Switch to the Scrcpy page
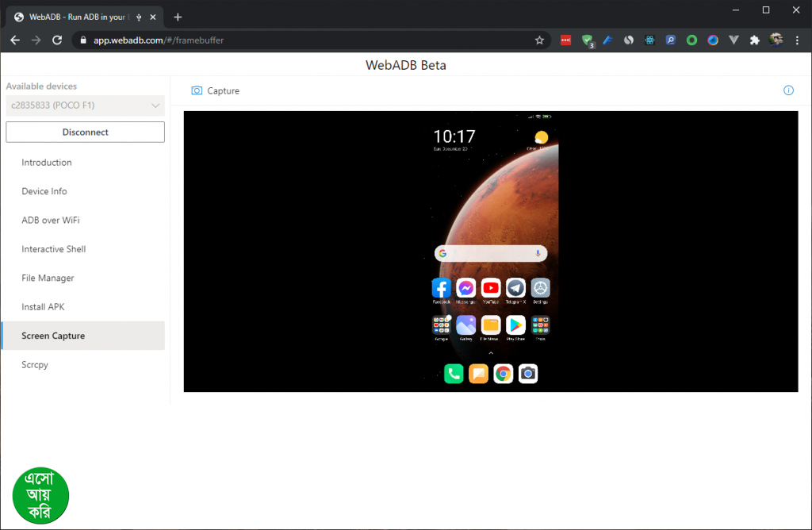The width and height of the screenshot is (812, 530). click(x=35, y=365)
